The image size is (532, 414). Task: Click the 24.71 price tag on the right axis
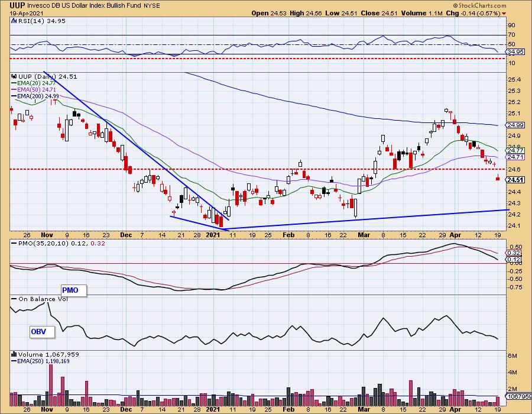pos(515,157)
